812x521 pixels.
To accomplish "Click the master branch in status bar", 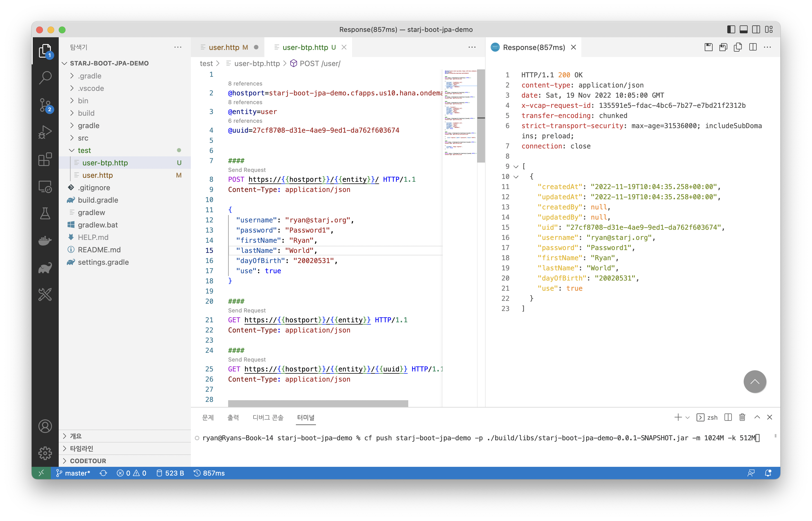I will point(73,473).
